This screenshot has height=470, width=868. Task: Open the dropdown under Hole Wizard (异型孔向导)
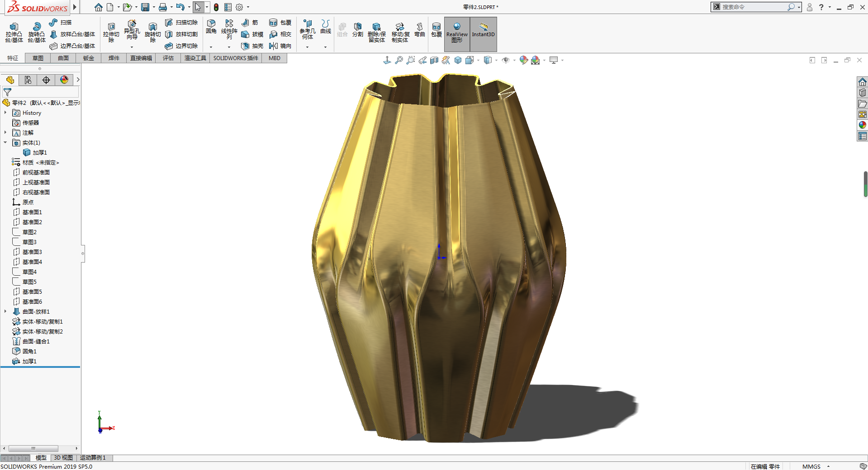pyautogui.click(x=132, y=47)
